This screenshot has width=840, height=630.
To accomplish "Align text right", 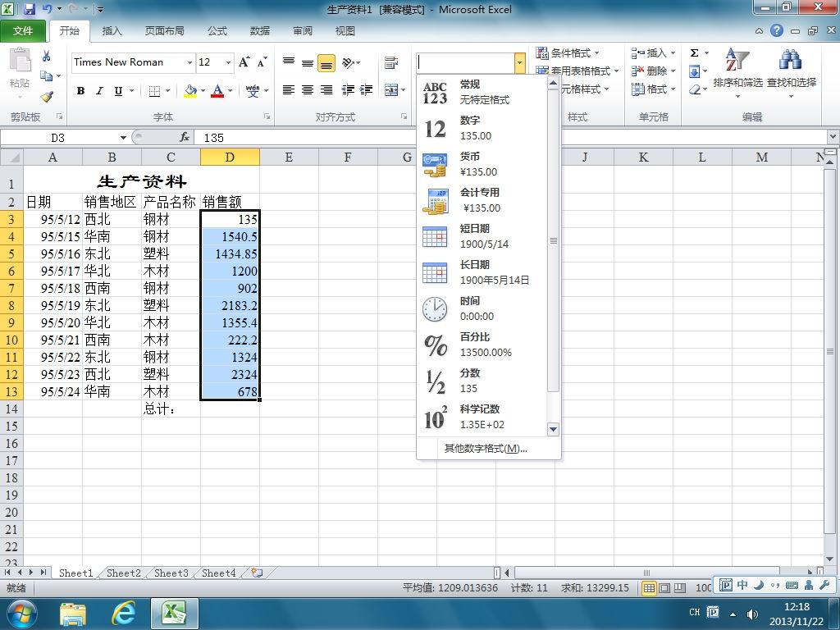I will (326, 90).
